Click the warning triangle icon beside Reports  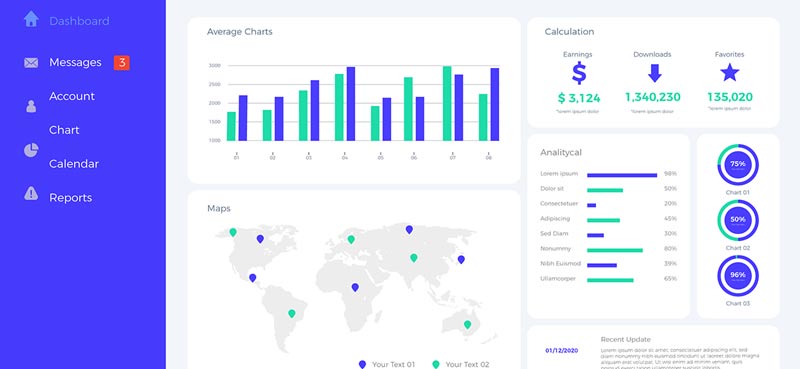click(31, 193)
